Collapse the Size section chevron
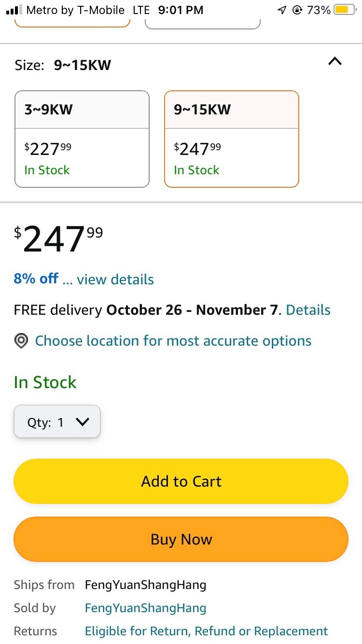 pyautogui.click(x=335, y=61)
